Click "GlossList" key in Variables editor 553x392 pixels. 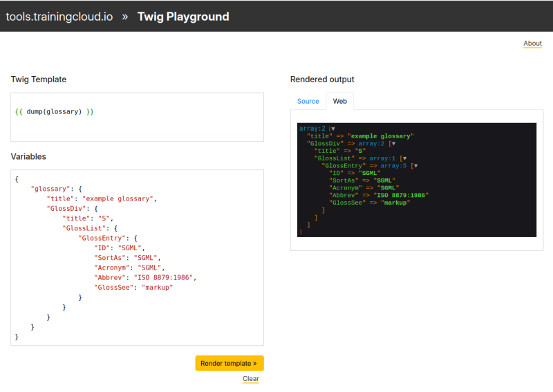coord(84,228)
